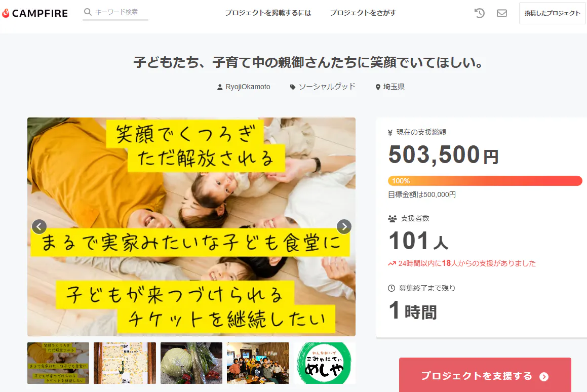
Task: Open the browsing history clock icon
Action: 480,13
